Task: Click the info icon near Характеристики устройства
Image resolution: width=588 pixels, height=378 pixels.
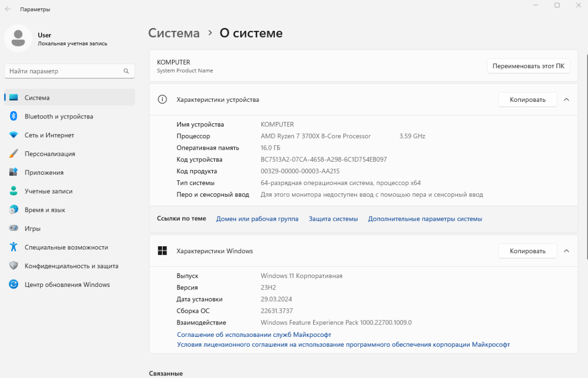Action: [162, 99]
